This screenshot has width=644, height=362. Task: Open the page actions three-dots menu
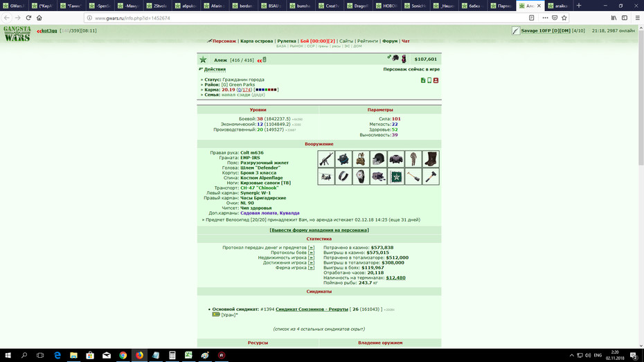tap(545, 17)
